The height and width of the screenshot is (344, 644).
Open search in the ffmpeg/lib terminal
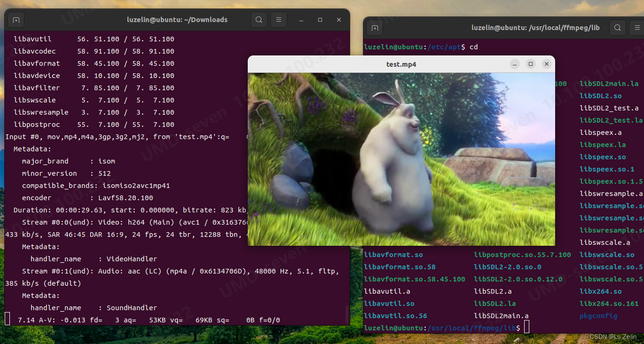(617, 28)
